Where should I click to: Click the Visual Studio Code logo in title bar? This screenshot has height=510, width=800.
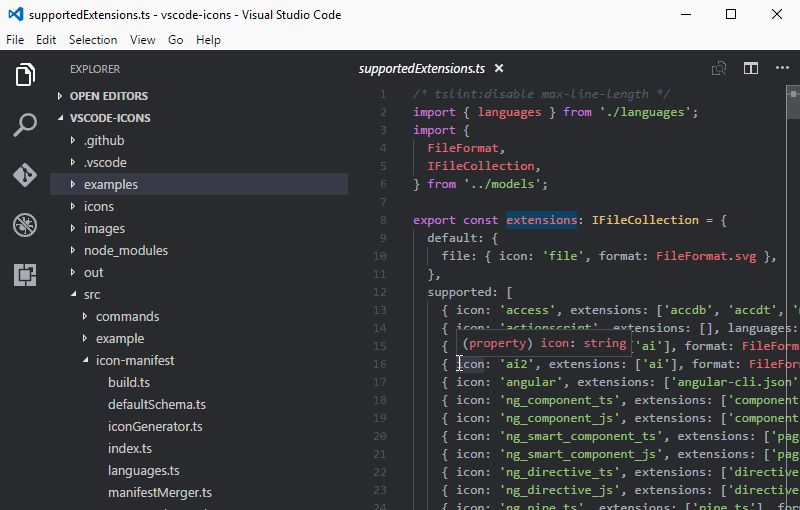click(16, 14)
